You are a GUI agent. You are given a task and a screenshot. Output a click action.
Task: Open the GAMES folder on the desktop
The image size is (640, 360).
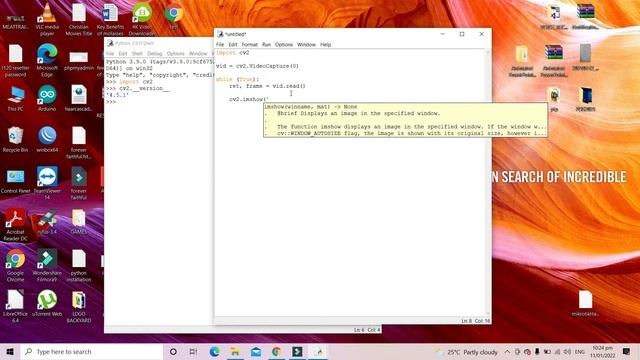click(79, 222)
